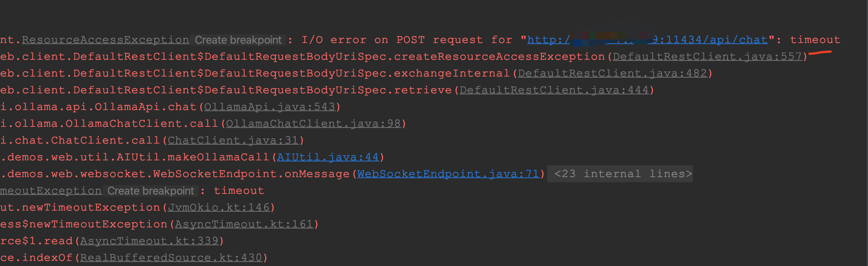Click Create breakpoint next to ResourceAccessException
This screenshot has width=868, height=266.
pos(238,40)
